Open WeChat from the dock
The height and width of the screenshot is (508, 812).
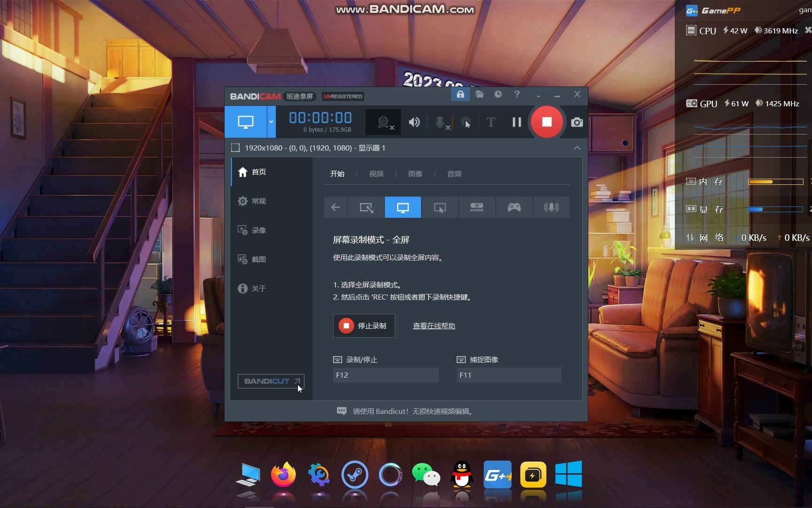point(426,475)
